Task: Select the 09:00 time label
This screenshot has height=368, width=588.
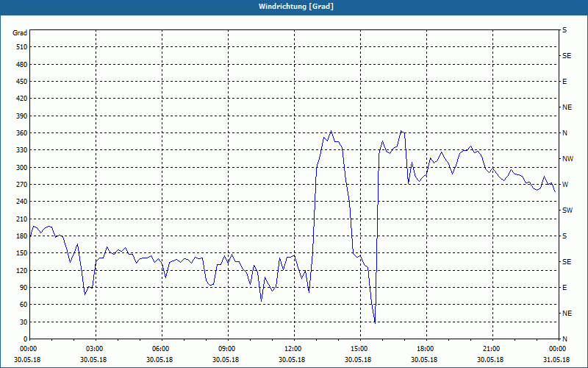Action: click(x=228, y=349)
